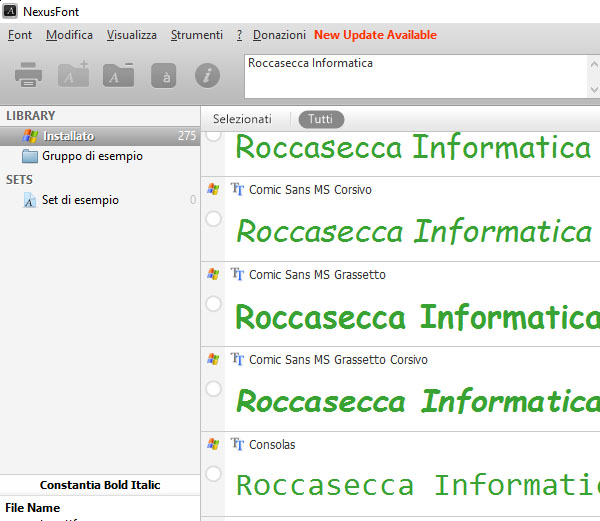This screenshot has height=521, width=600.
Task: Click the sample text box scroll up arrow
Action: point(594,64)
